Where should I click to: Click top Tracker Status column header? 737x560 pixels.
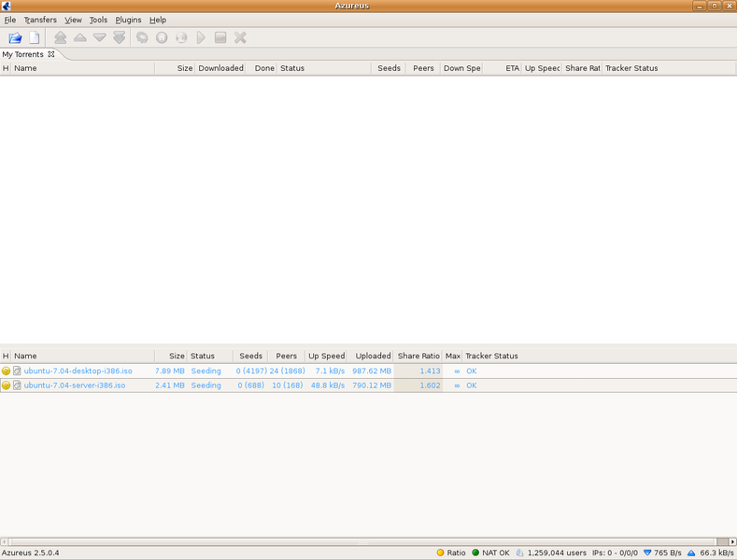pos(669,68)
